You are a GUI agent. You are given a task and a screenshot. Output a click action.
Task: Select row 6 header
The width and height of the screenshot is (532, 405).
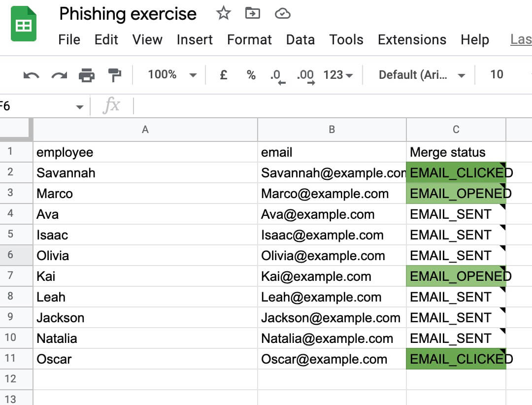point(16,255)
